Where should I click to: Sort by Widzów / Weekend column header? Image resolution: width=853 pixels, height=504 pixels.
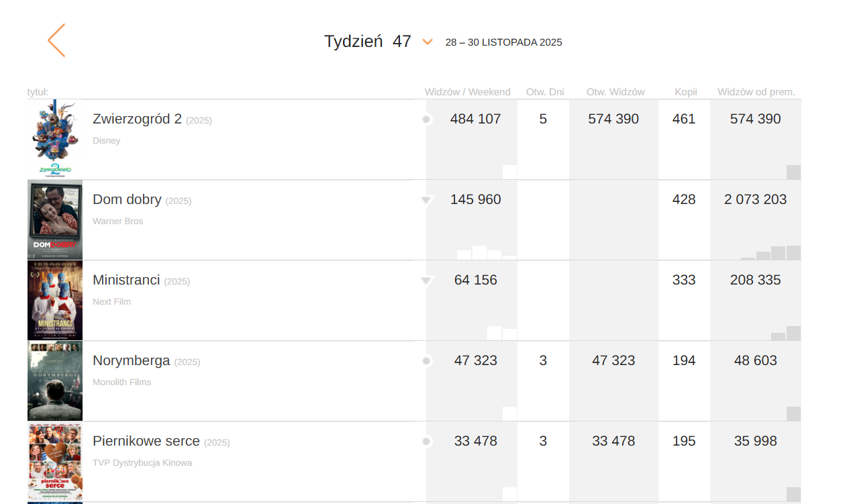click(x=467, y=92)
